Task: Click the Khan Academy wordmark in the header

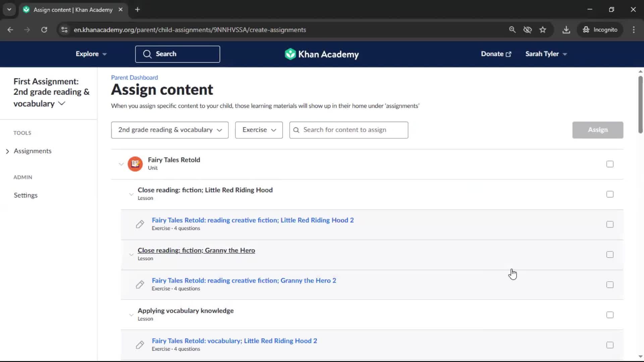Action: tap(328, 54)
